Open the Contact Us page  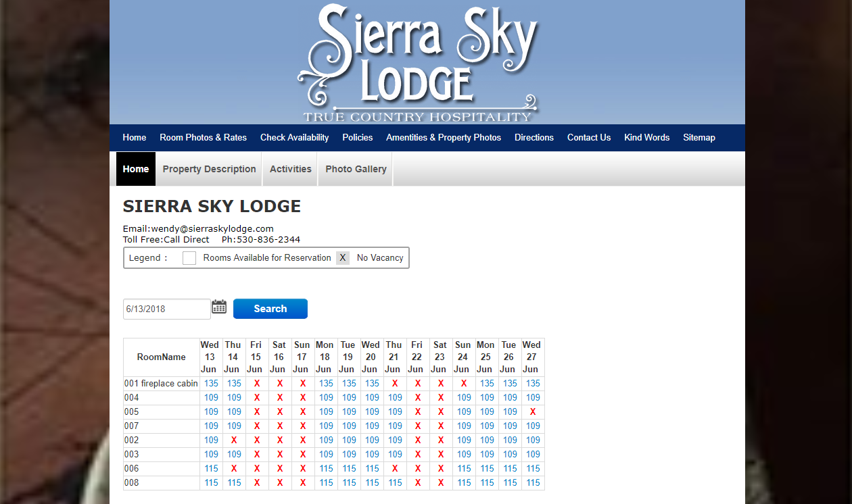coord(589,137)
